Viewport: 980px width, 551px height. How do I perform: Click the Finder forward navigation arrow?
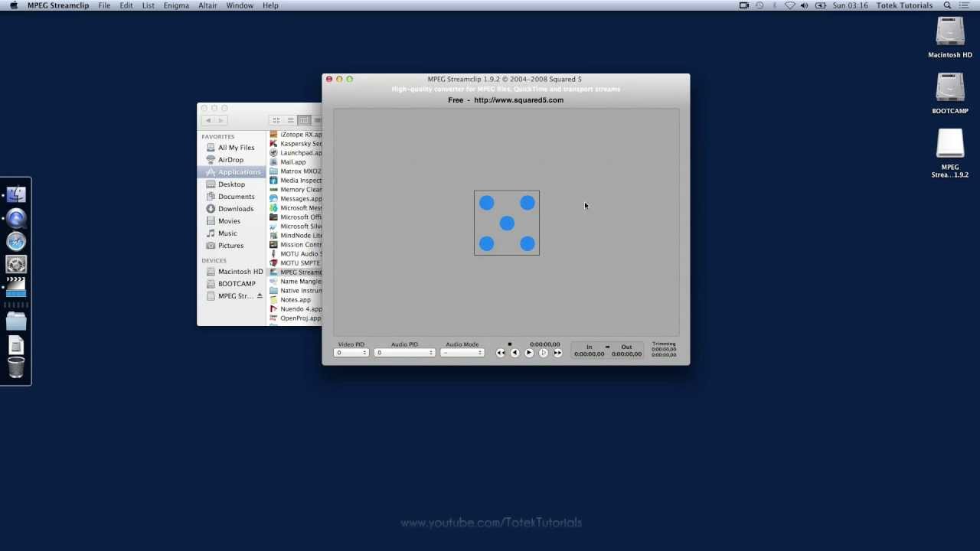click(220, 120)
